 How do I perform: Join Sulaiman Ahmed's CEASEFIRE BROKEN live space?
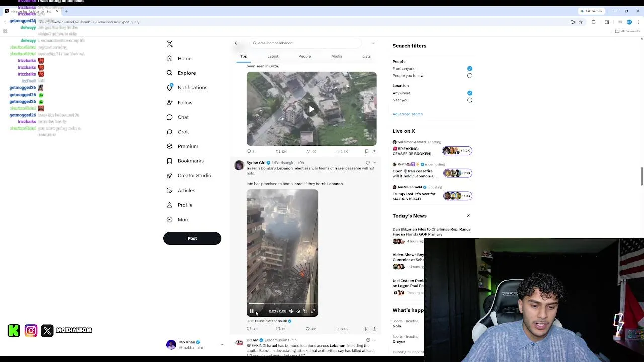point(433,149)
